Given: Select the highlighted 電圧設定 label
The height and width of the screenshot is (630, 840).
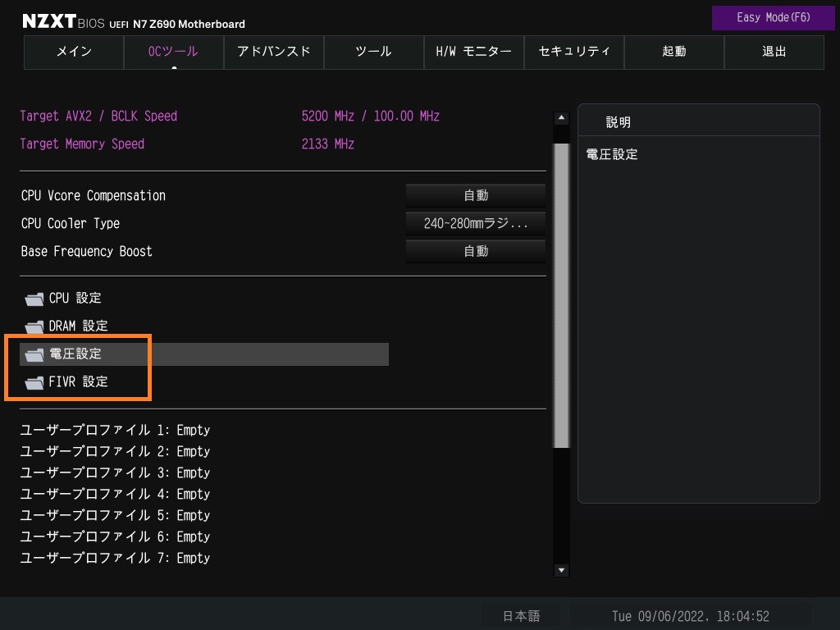Looking at the screenshot, I should 75,354.
